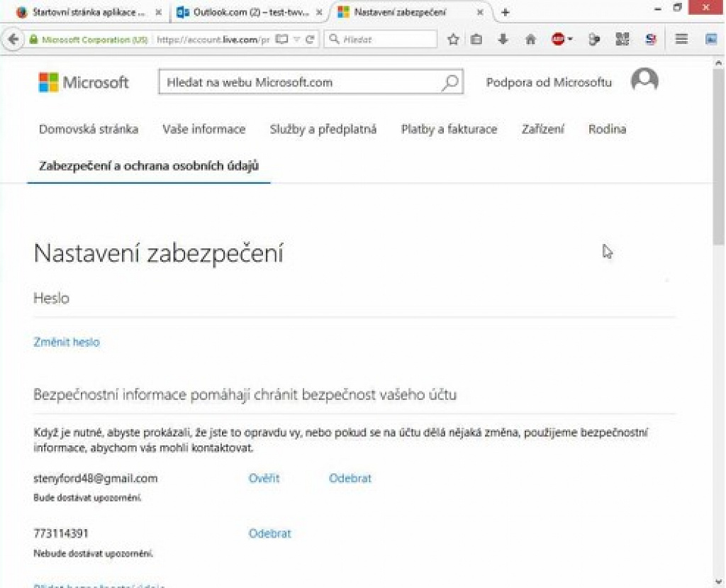The width and height of the screenshot is (726, 588).
Task: Close the Outlook.com tab
Action: pos(319,13)
